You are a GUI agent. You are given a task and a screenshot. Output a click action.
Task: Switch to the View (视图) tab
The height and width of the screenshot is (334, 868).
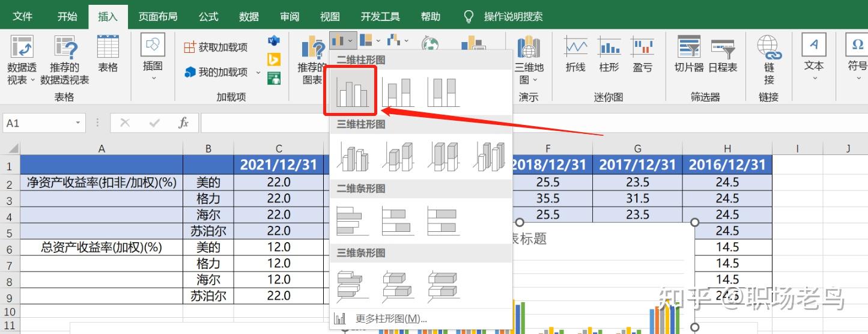pos(330,16)
